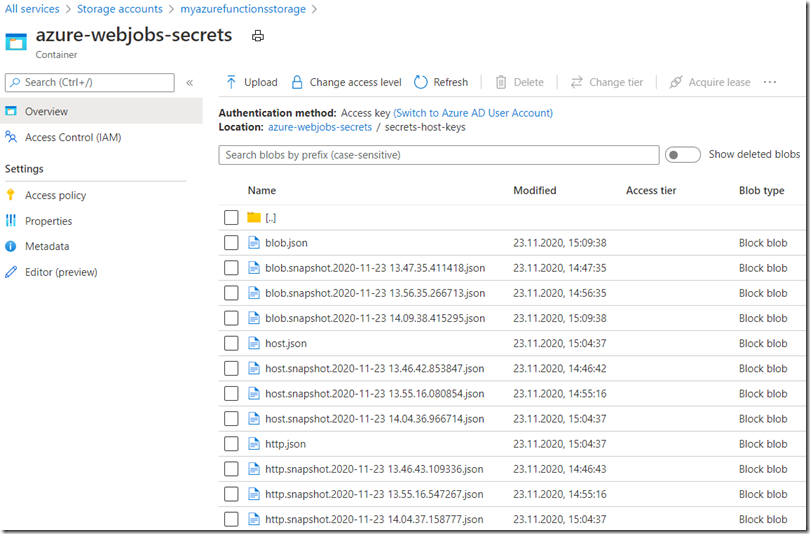
Task: Click the container icon beside azure-webjobs-secrets title
Action: point(16,41)
